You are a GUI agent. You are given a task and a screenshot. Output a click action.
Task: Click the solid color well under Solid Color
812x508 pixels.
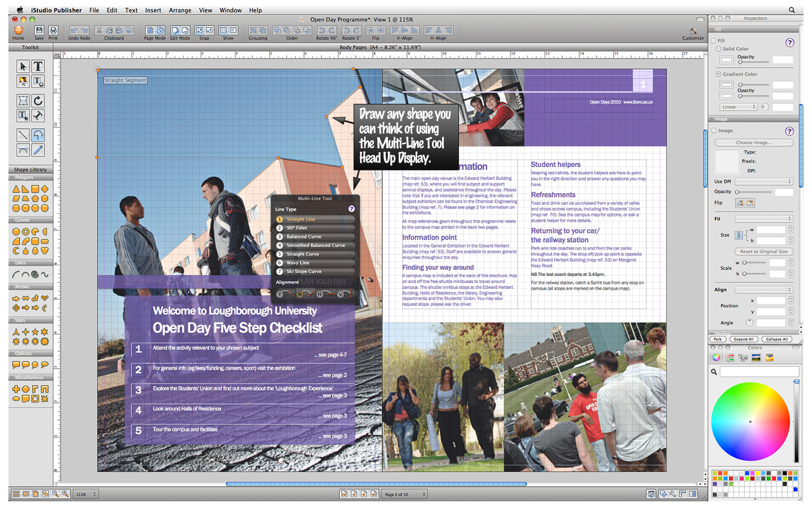point(727,59)
